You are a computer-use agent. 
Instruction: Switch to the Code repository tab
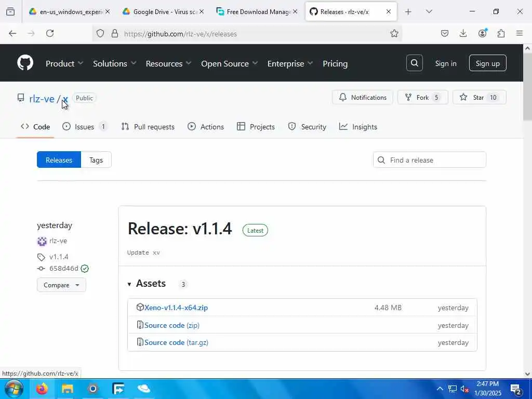coord(35,127)
